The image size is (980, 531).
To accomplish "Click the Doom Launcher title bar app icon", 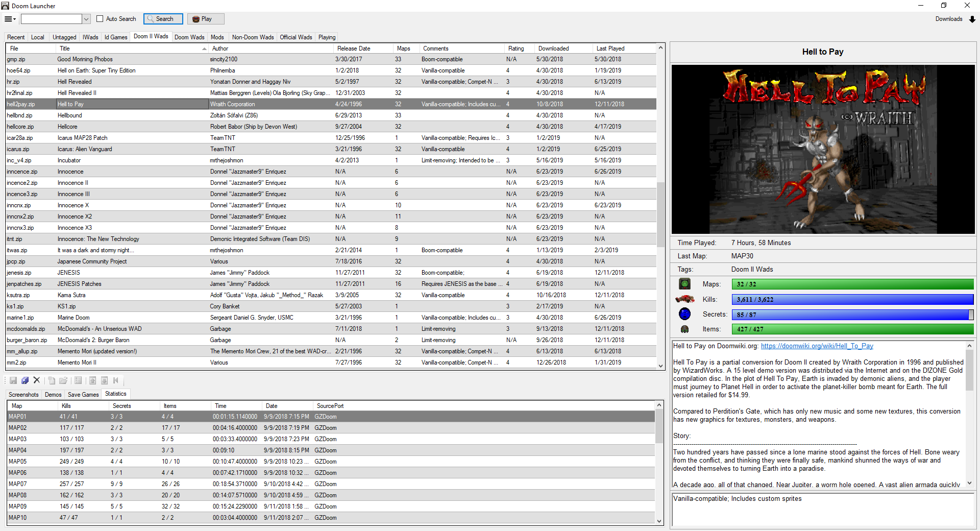I will tap(5, 6).
